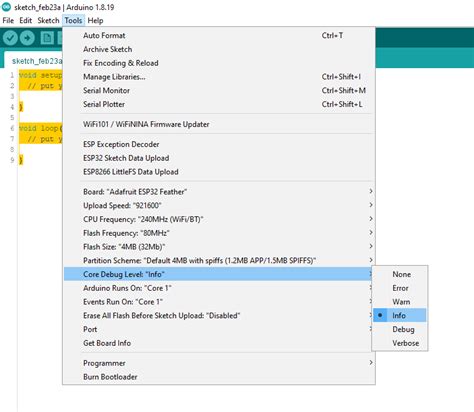
Task: Open the Sketch menu
Action: [48, 21]
